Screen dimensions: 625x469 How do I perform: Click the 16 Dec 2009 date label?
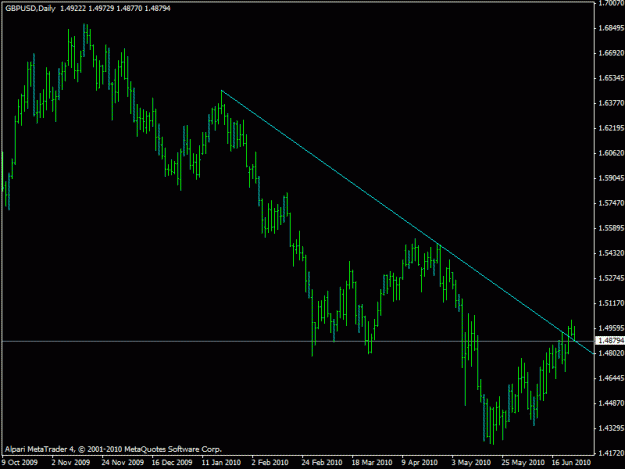point(172,463)
